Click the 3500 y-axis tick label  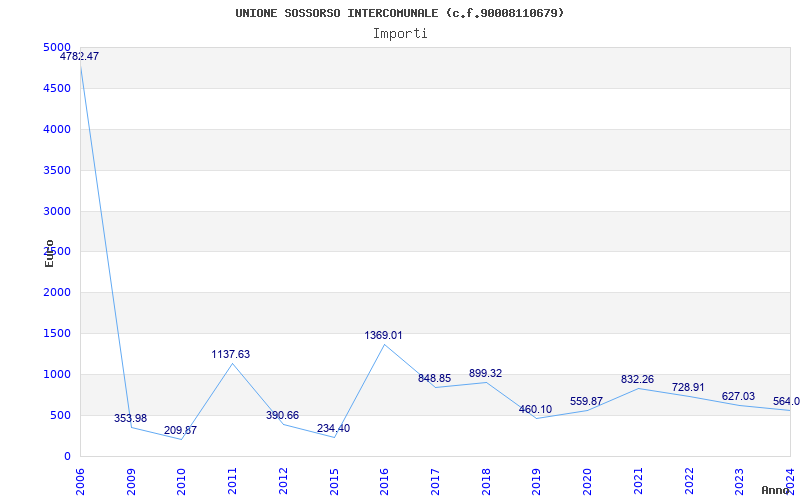[x=56, y=170]
